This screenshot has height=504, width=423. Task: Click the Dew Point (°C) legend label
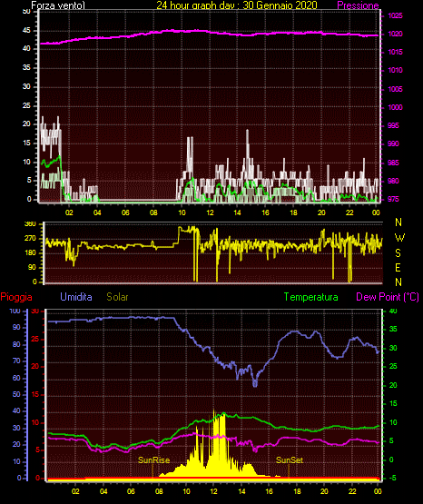coord(388,297)
